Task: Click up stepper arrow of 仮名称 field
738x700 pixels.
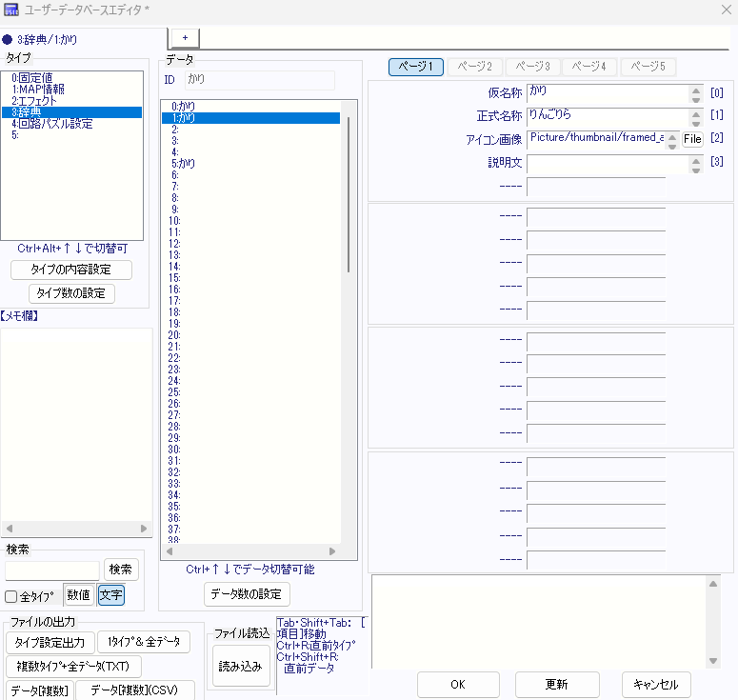Action: click(x=696, y=89)
